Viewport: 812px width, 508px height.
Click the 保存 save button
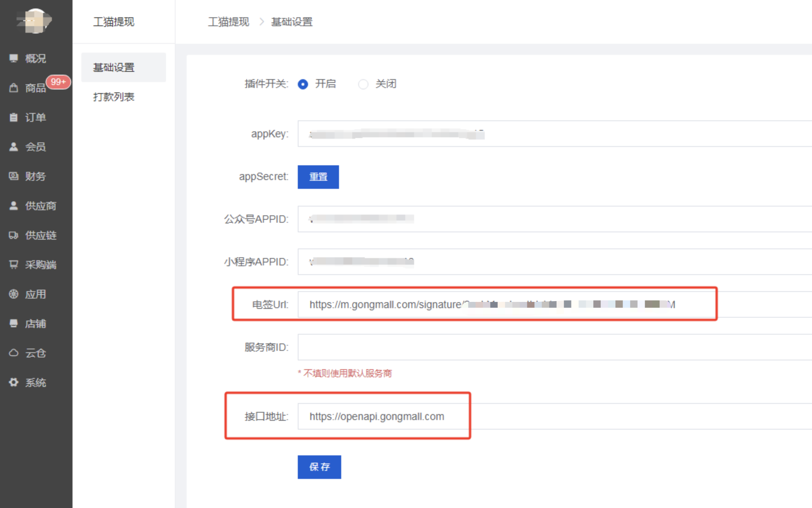coord(319,467)
